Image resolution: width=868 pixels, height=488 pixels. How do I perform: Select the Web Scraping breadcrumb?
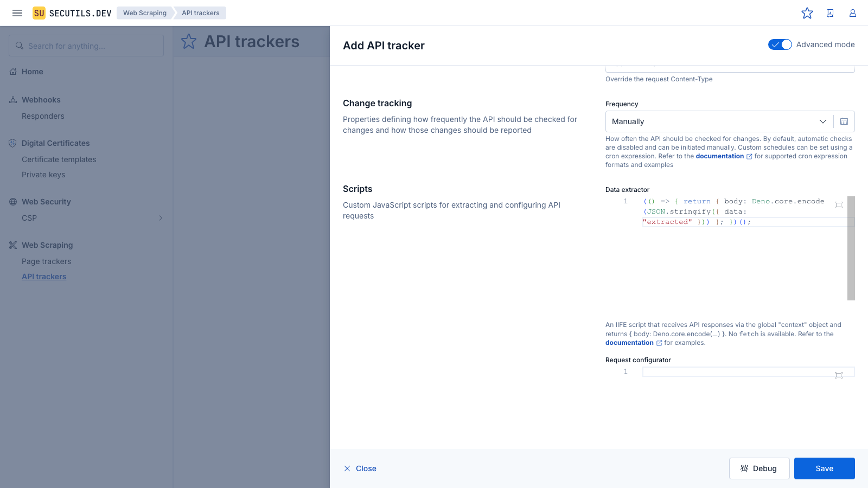click(x=144, y=13)
